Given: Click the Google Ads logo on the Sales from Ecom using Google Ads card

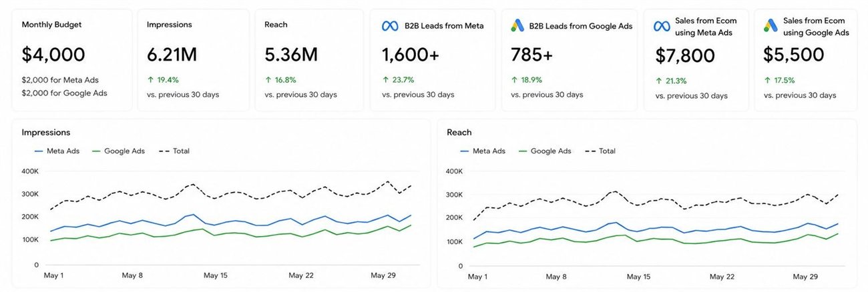Looking at the screenshot, I should pyautogui.click(x=770, y=26).
